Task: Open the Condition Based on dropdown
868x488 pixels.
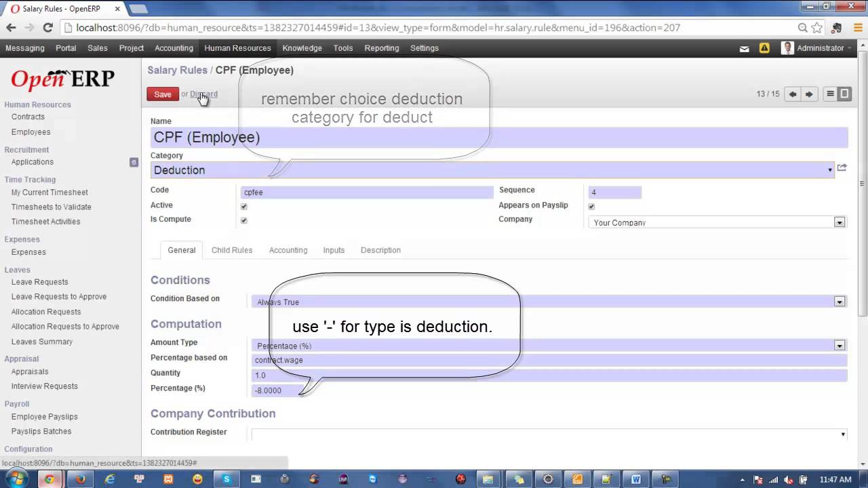Action: (x=840, y=302)
